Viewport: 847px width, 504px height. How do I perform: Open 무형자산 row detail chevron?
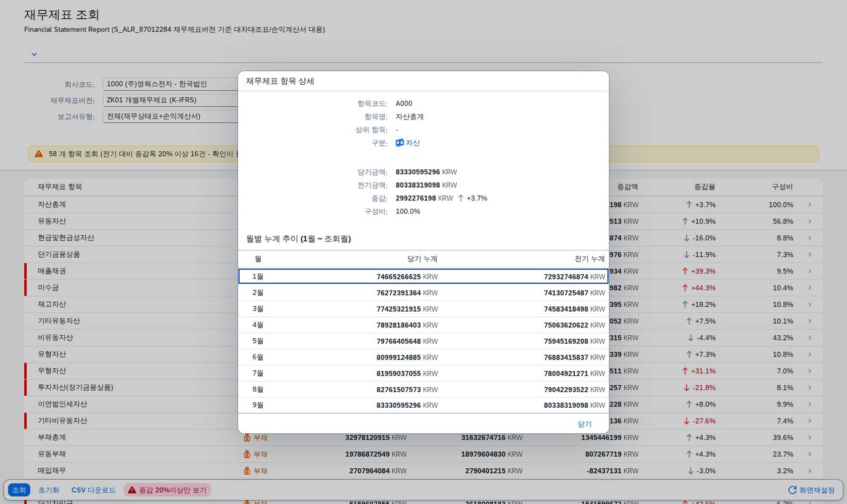click(809, 371)
